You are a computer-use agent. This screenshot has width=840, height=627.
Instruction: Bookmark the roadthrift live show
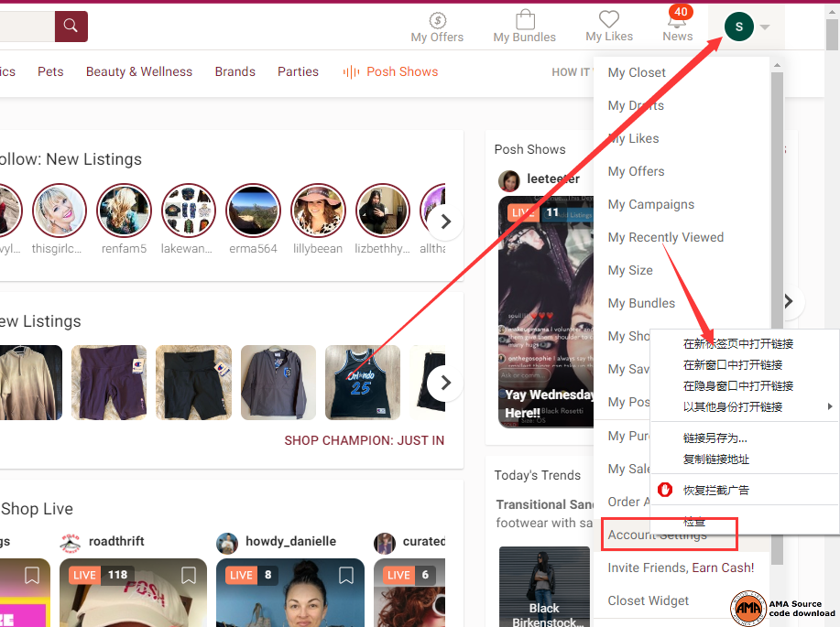coord(189,575)
